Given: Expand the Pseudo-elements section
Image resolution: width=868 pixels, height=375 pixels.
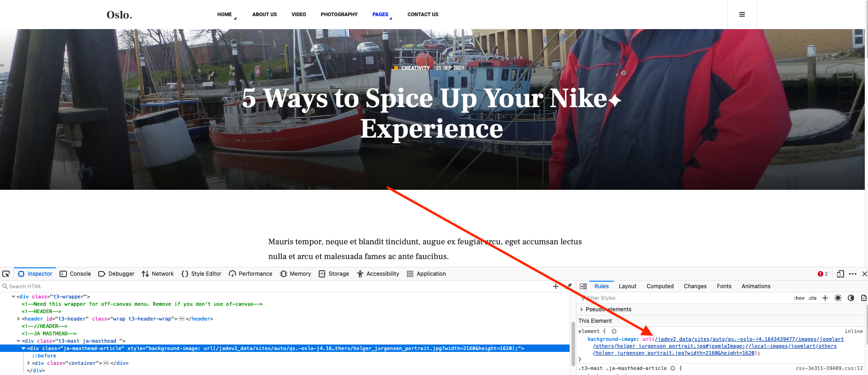Looking at the screenshot, I should (582, 309).
